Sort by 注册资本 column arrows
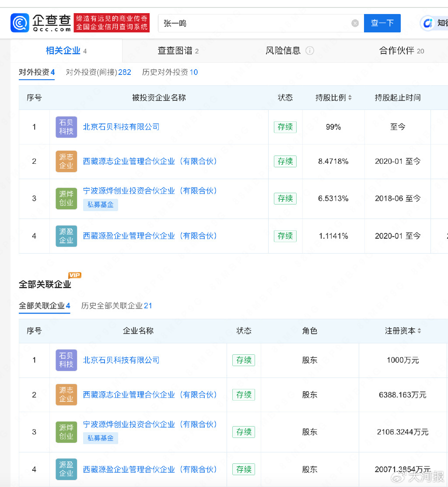The width and height of the screenshot is (448, 487). [x=419, y=331]
